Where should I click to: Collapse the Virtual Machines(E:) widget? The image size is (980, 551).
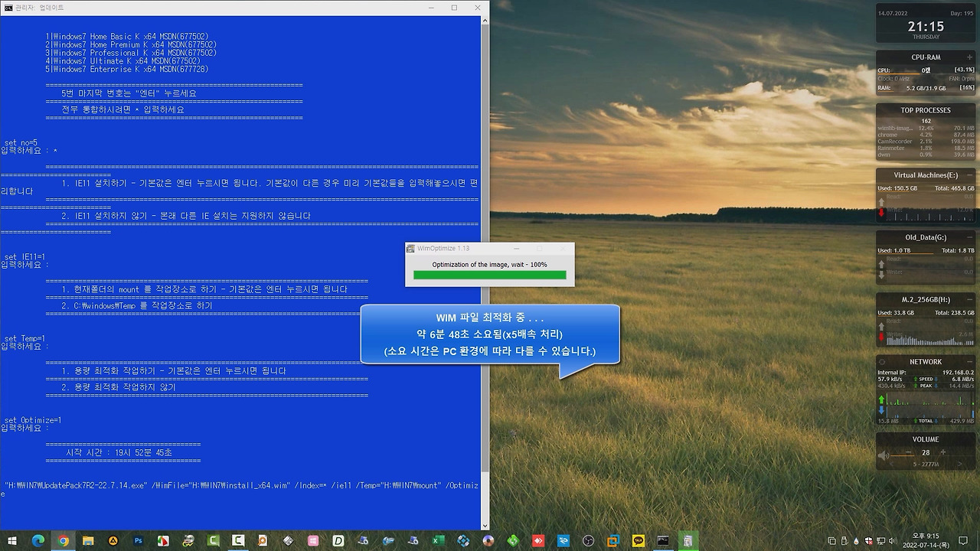pos(969,175)
